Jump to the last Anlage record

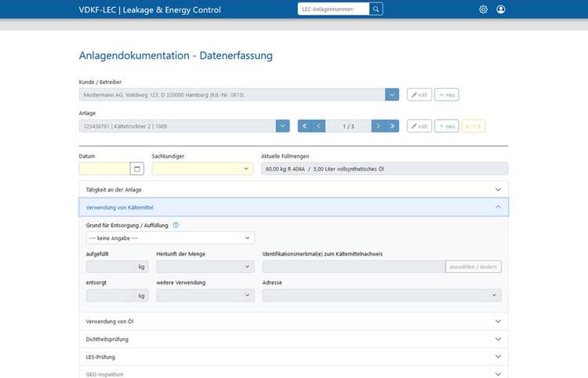tap(392, 125)
